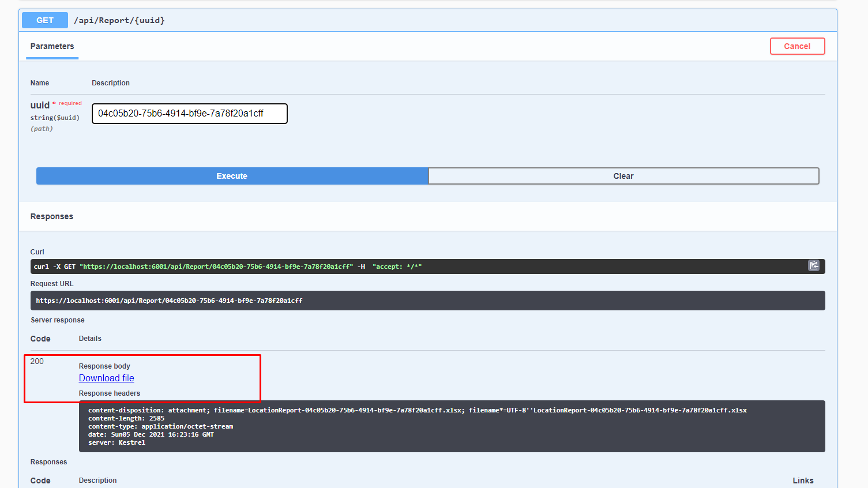
Task: Click the uuid input field
Action: click(x=189, y=114)
